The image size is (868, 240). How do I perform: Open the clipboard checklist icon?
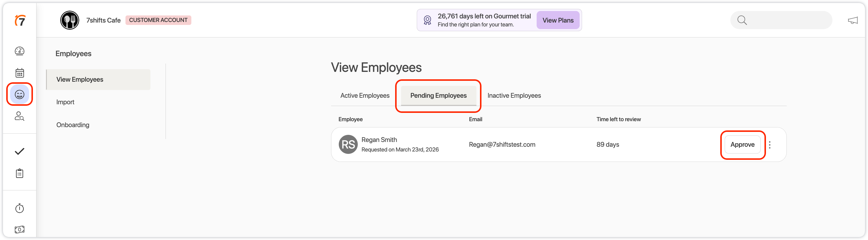coord(20,173)
